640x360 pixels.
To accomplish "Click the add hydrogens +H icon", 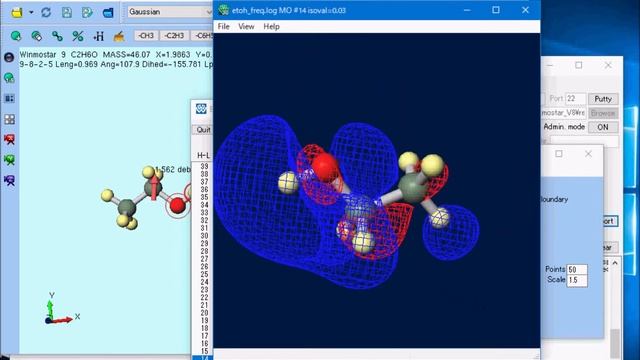I will (x=98, y=36).
